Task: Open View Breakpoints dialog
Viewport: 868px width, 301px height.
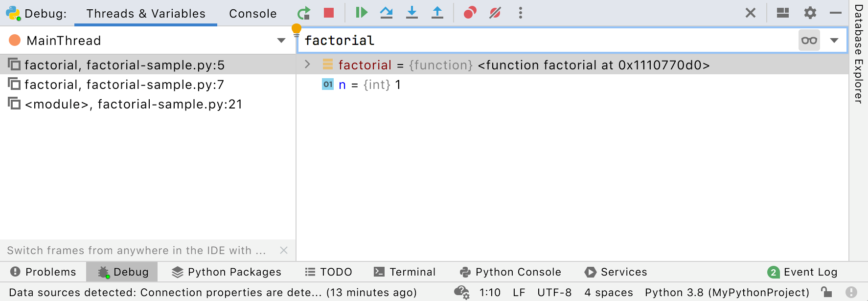Action: click(x=470, y=13)
